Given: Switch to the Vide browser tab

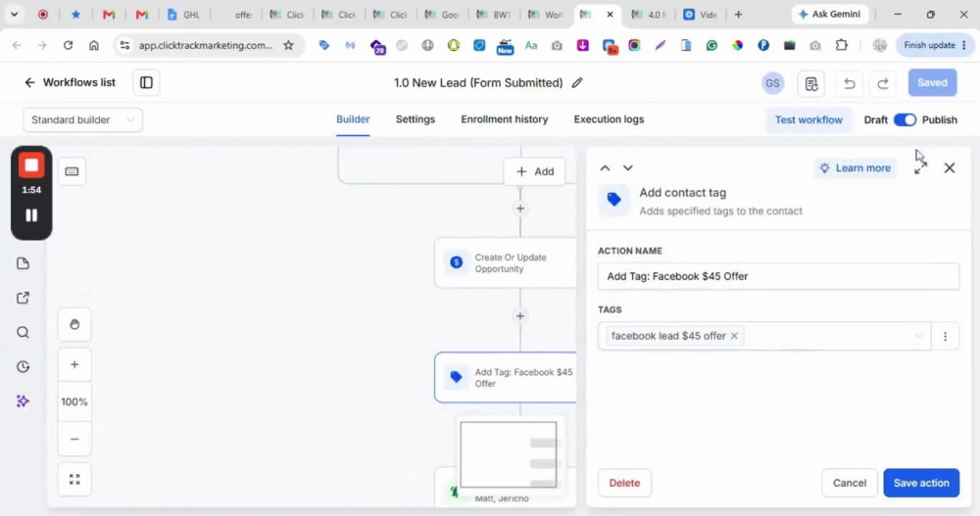Looking at the screenshot, I should [x=701, y=15].
